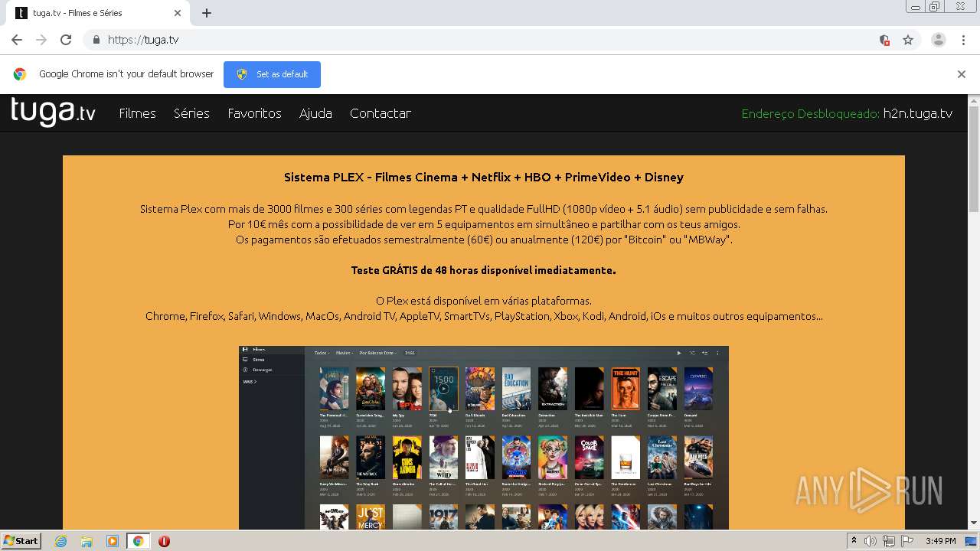Open the Séries menu item
Viewport: 980px width, 551px height.
(x=191, y=113)
